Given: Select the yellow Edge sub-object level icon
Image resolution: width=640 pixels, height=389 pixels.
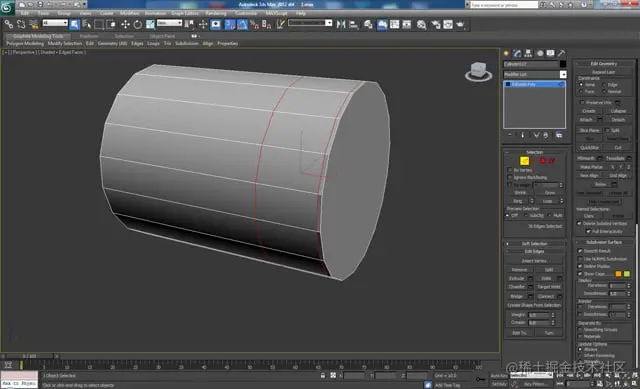Looking at the screenshot, I should pyautogui.click(x=524, y=161).
